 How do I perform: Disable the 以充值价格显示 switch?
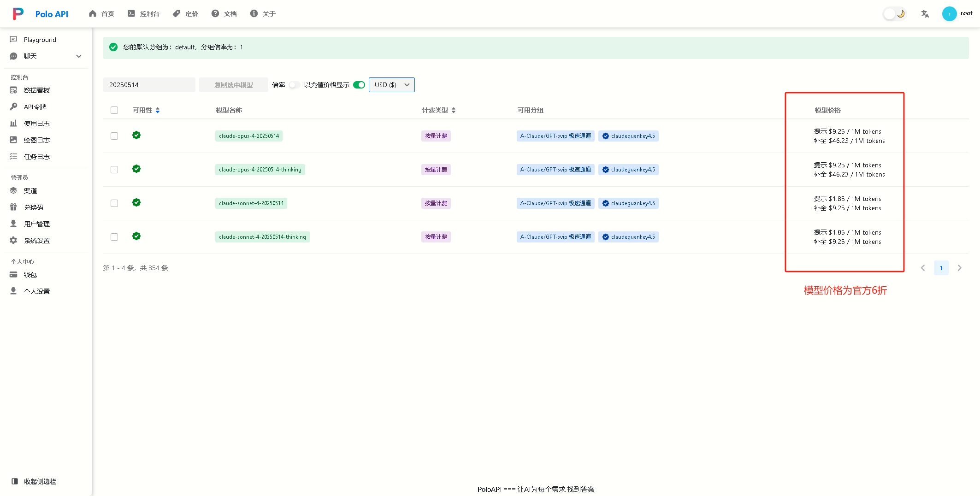pos(359,85)
